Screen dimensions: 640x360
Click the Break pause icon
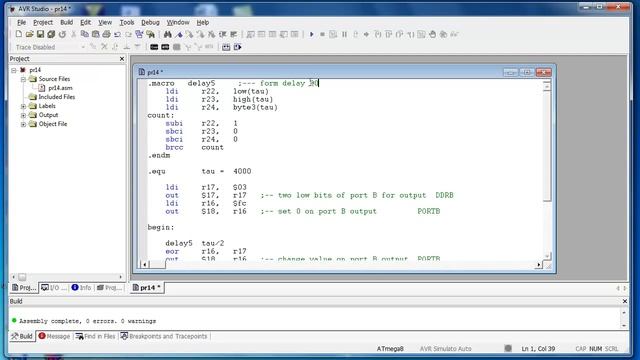(x=344, y=35)
